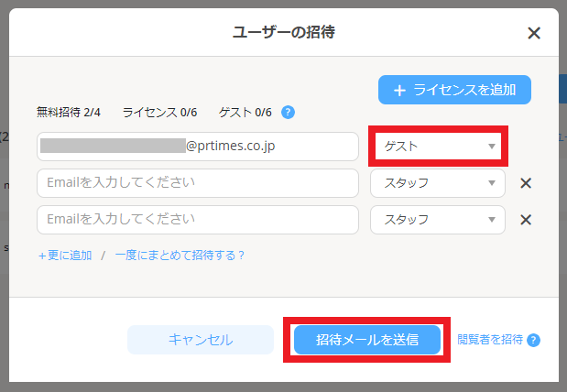Viewport: 567px width, 392px height.
Task: Open the third row スタッフ dropdown
Action: coord(438,220)
